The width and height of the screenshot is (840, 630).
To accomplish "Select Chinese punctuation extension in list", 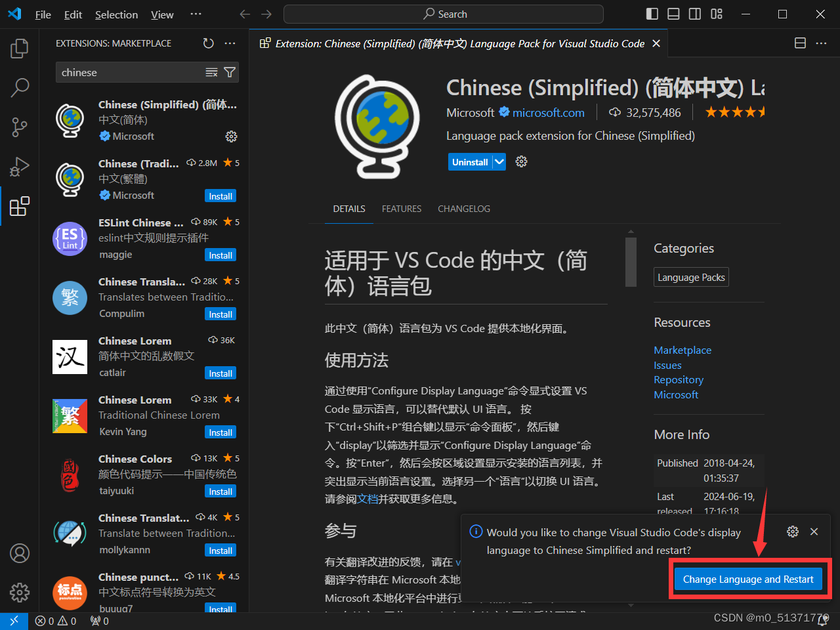I will pos(144,591).
